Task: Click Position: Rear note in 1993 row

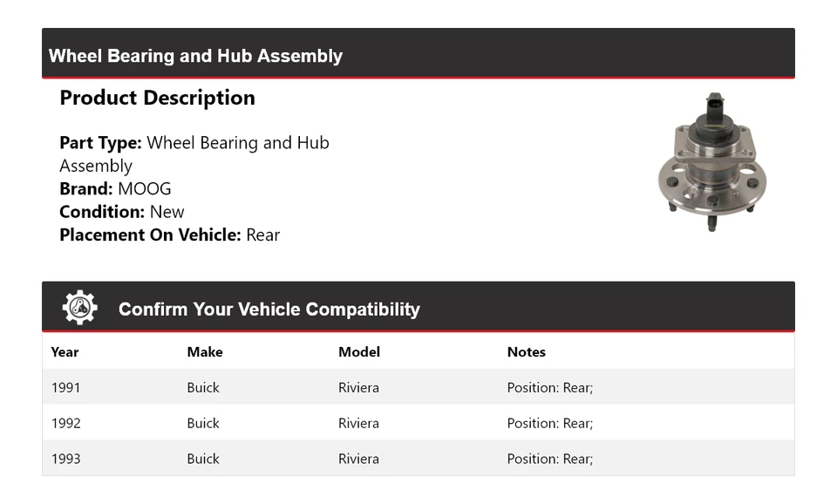Action: [549, 459]
